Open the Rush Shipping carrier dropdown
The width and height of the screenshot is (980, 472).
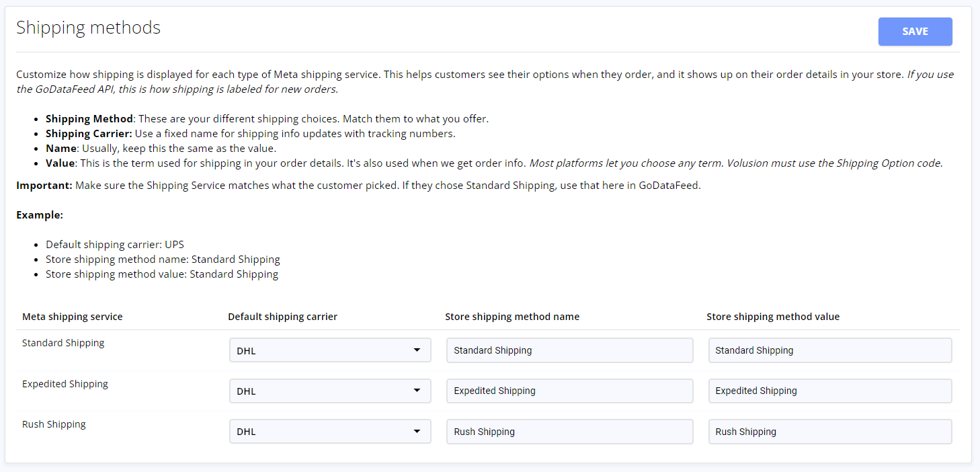[x=330, y=432]
